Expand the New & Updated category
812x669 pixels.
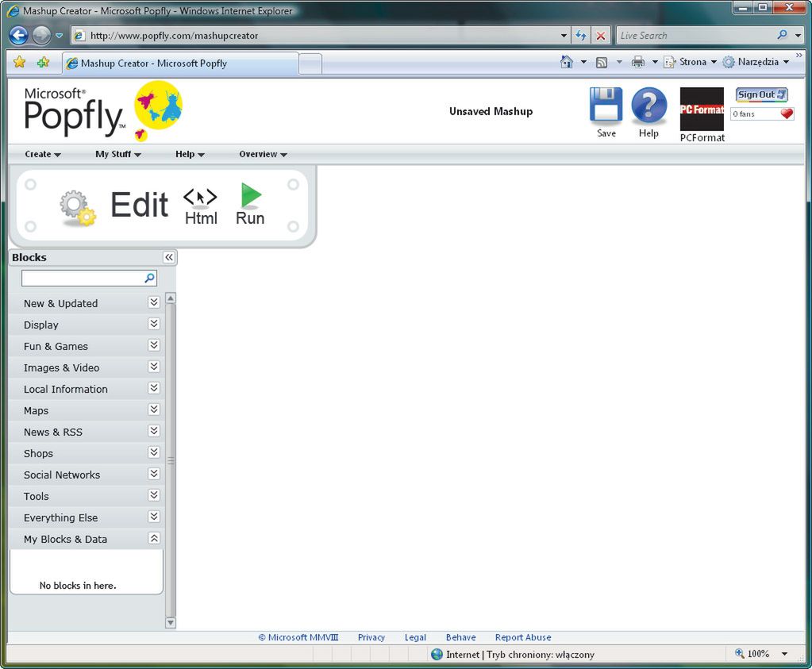(154, 302)
